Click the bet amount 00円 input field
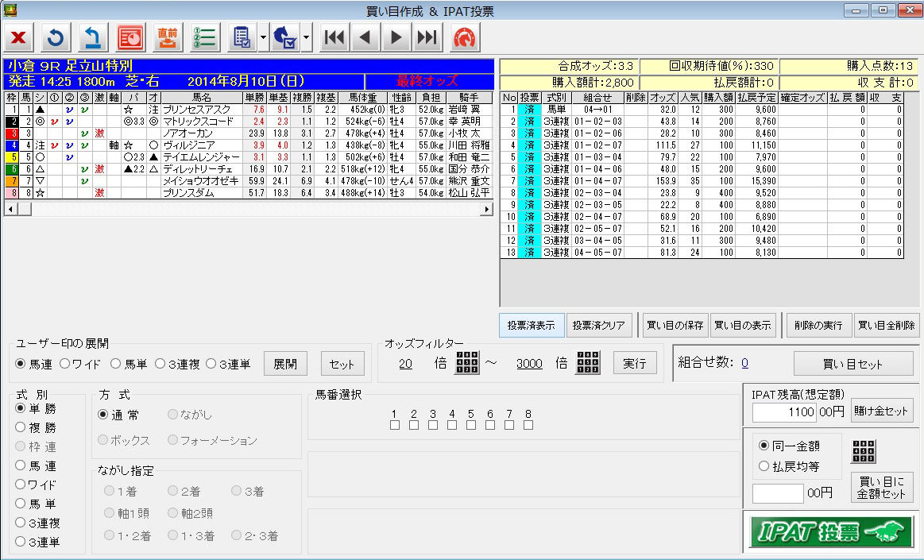 coord(778,493)
